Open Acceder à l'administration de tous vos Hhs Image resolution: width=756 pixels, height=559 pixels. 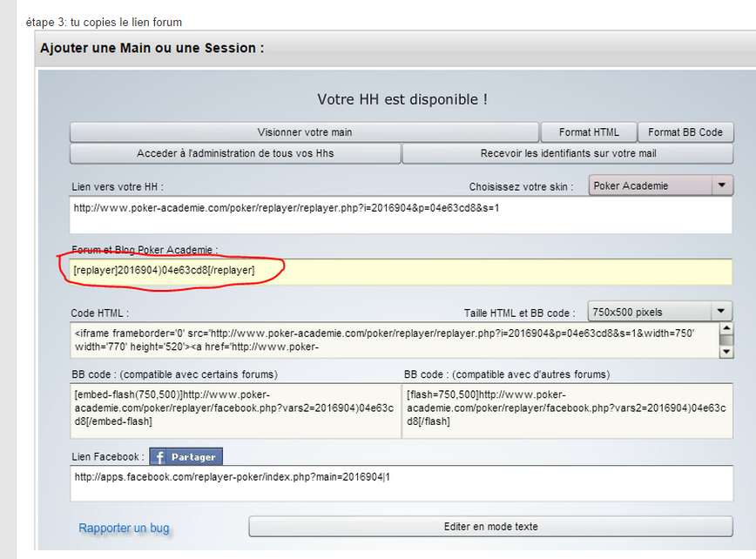pyautogui.click(x=235, y=153)
